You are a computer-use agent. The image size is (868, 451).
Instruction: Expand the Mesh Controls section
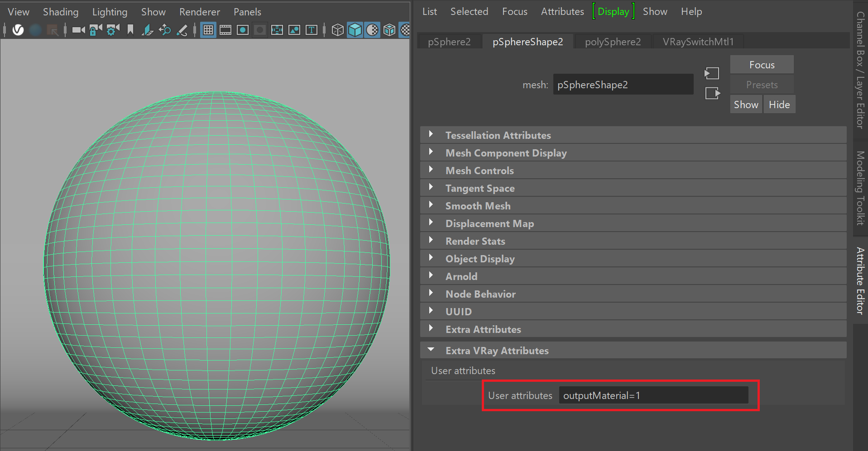(633, 171)
